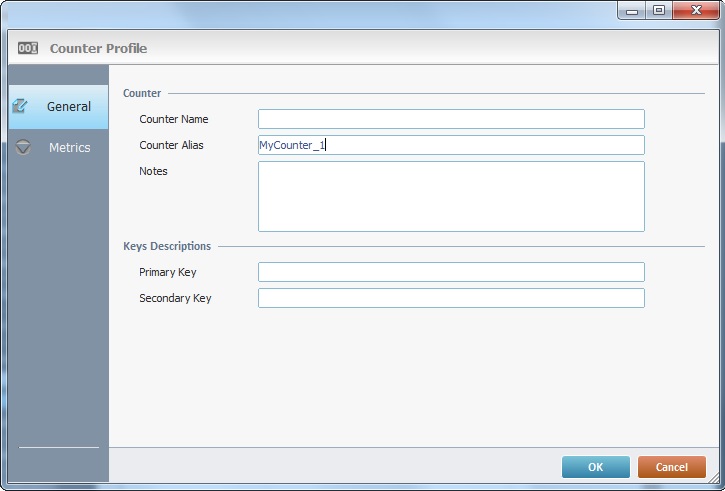Confirm the dialog with OK
Image resolution: width=725 pixels, height=491 pixels.
tap(595, 467)
